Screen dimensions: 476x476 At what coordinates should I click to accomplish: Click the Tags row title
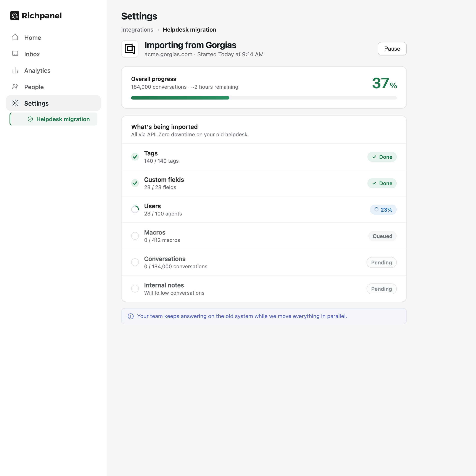151,153
